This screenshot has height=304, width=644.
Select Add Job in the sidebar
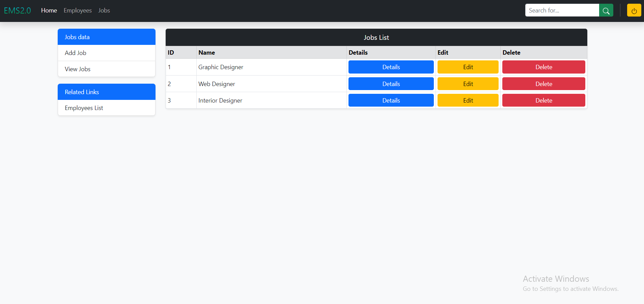76,53
